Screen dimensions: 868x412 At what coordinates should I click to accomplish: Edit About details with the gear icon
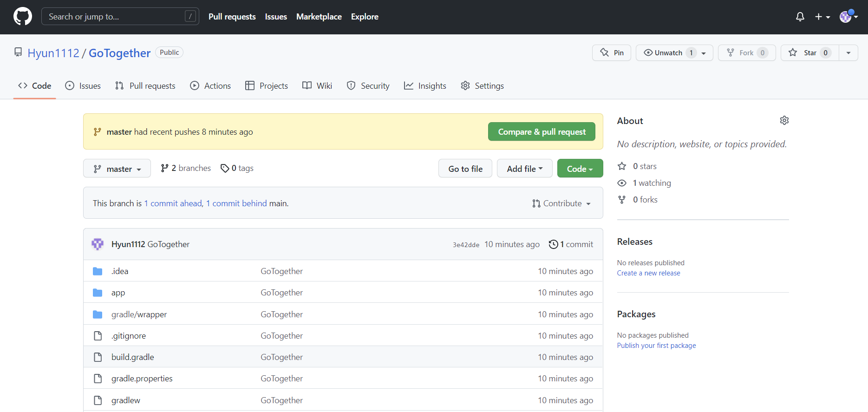tap(784, 120)
